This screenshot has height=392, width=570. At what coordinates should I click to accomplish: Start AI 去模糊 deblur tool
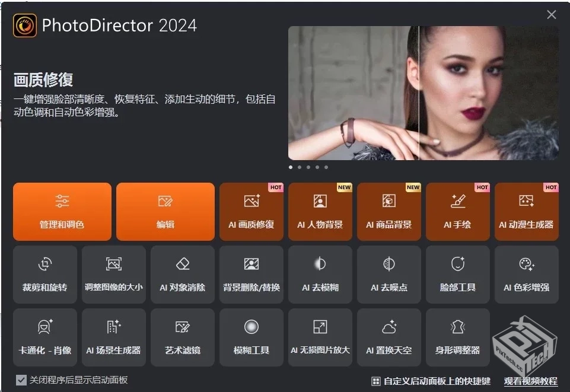[x=320, y=274]
